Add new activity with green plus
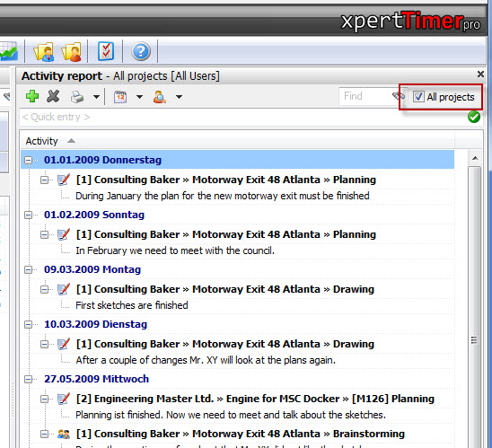This screenshot has height=448, width=492. click(32, 96)
